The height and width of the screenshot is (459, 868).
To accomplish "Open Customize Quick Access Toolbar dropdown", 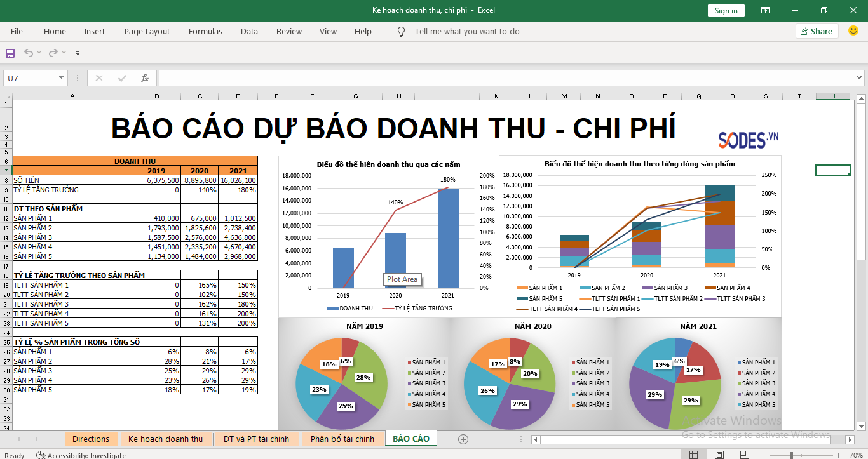I will (78, 53).
